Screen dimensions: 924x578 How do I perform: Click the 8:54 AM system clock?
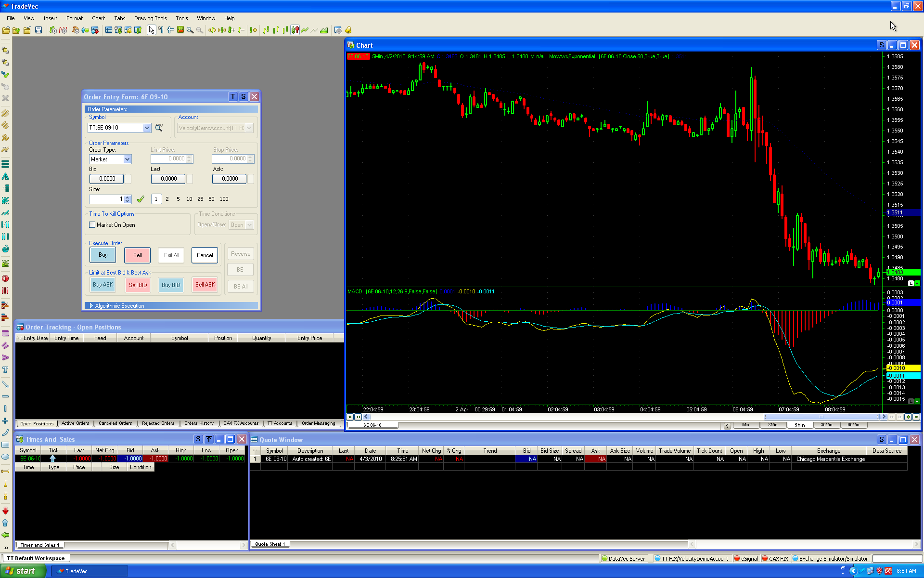pos(906,571)
